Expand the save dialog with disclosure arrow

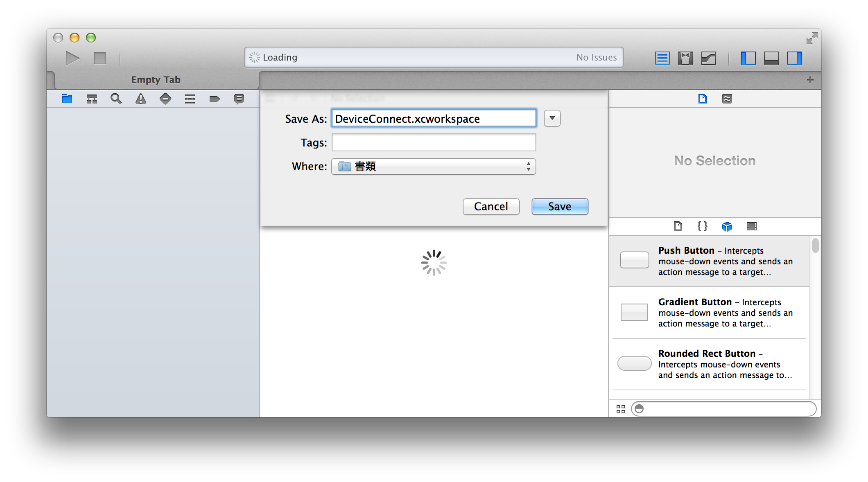(x=552, y=118)
